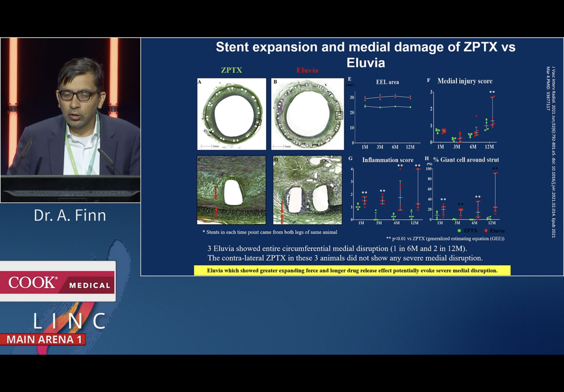Click the yellow highlighted conclusion banner
This screenshot has width=564, height=392.
point(352,270)
